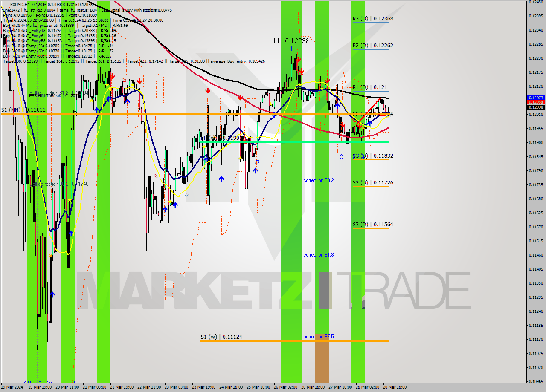
Task: Select the R1 (D) 0.121 pivot label
Action: (x=370, y=87)
